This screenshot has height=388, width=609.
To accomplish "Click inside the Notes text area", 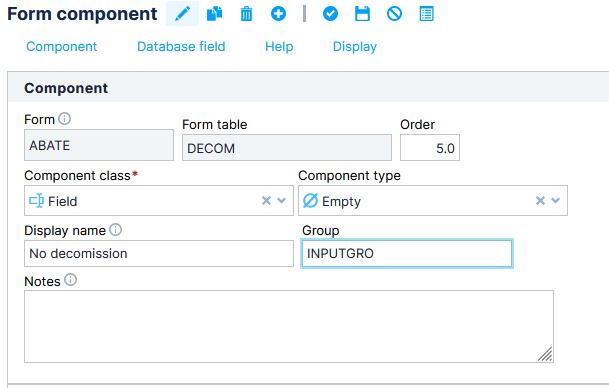I will click(x=289, y=326).
